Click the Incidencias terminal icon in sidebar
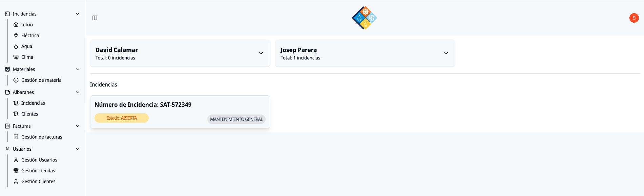The height and width of the screenshot is (196, 644). (x=7, y=14)
